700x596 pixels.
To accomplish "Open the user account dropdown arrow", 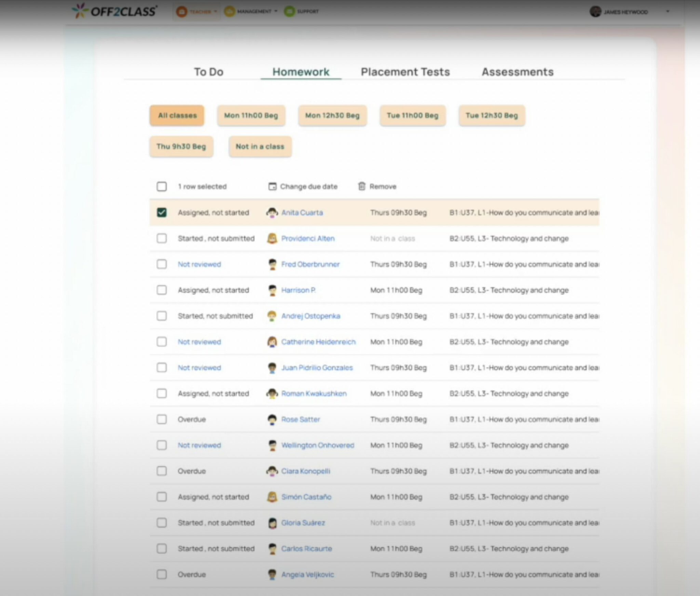I will [668, 12].
